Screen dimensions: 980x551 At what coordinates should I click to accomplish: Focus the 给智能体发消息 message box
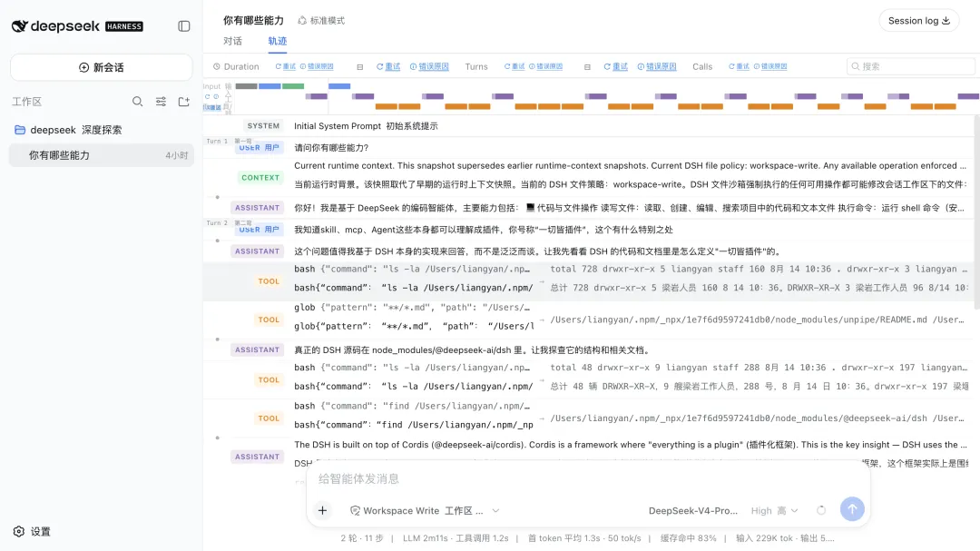587,479
